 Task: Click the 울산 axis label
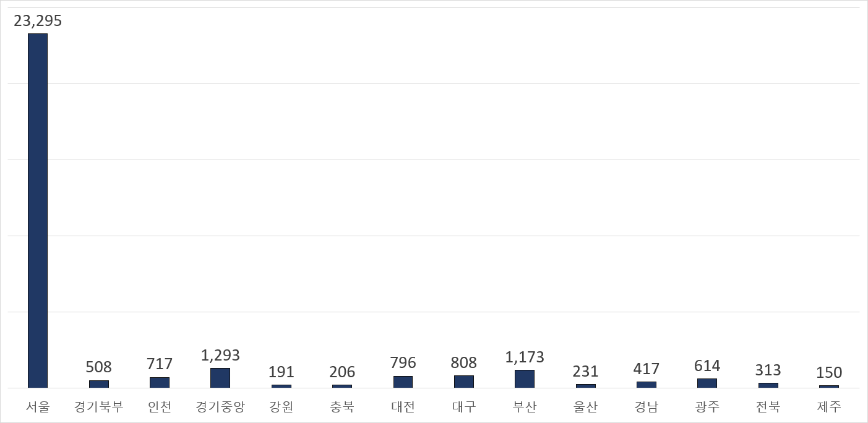585,407
